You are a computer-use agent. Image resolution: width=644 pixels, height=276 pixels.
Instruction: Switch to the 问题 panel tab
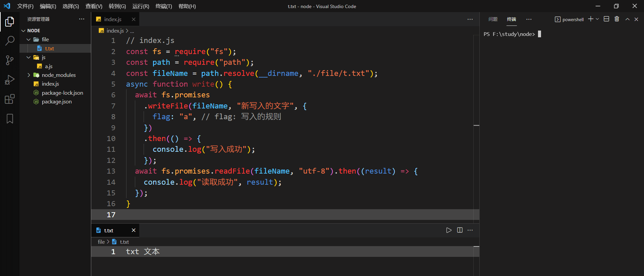coord(493,19)
